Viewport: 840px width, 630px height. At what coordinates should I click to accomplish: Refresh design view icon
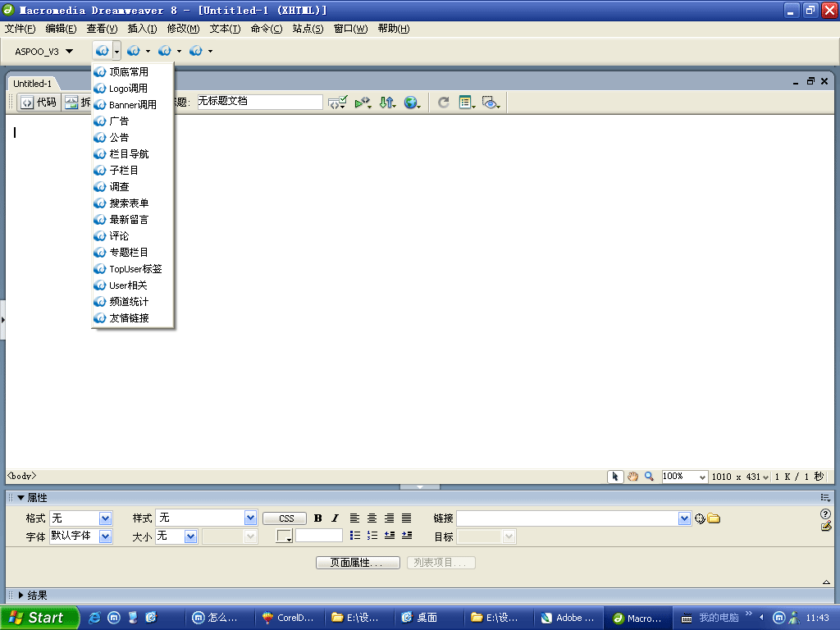pos(444,103)
